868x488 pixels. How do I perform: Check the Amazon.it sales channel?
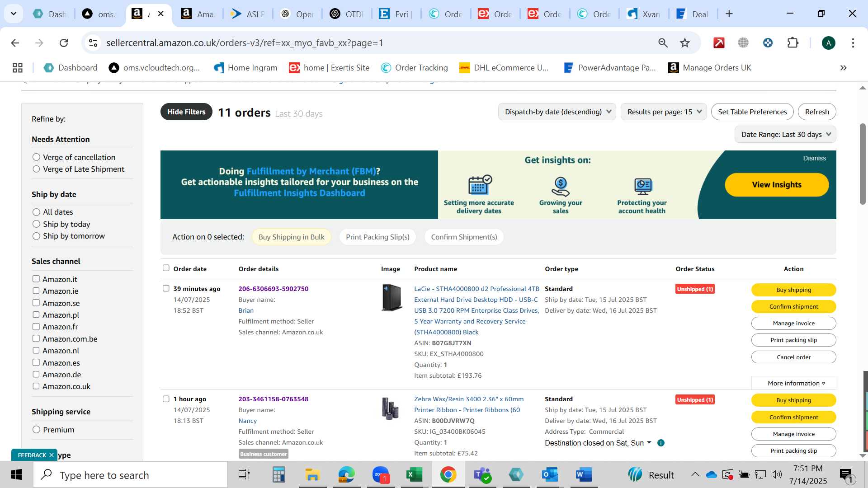[36, 279]
